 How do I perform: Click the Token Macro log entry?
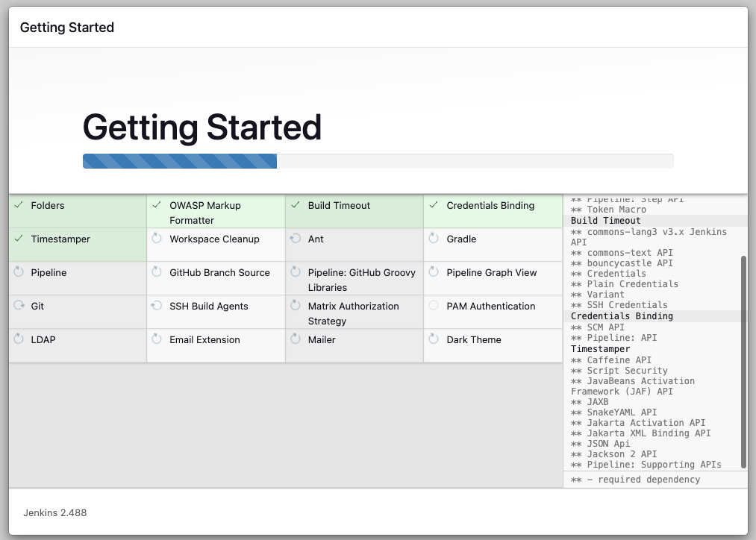coord(608,210)
